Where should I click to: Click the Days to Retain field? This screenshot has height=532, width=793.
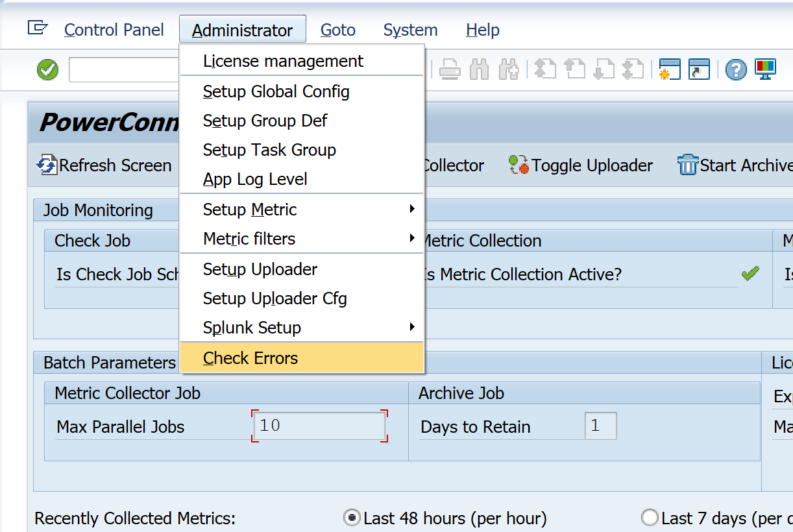(600, 426)
